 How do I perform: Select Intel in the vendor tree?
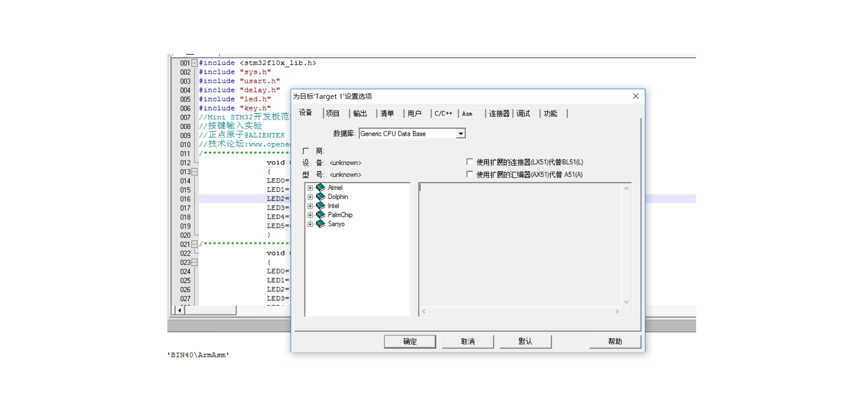(x=333, y=206)
